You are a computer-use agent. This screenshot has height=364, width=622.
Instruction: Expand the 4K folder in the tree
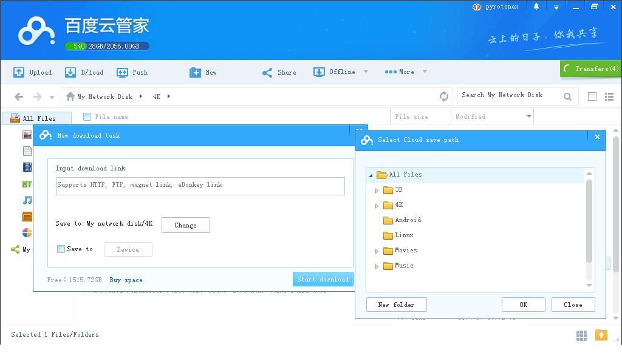click(x=377, y=204)
